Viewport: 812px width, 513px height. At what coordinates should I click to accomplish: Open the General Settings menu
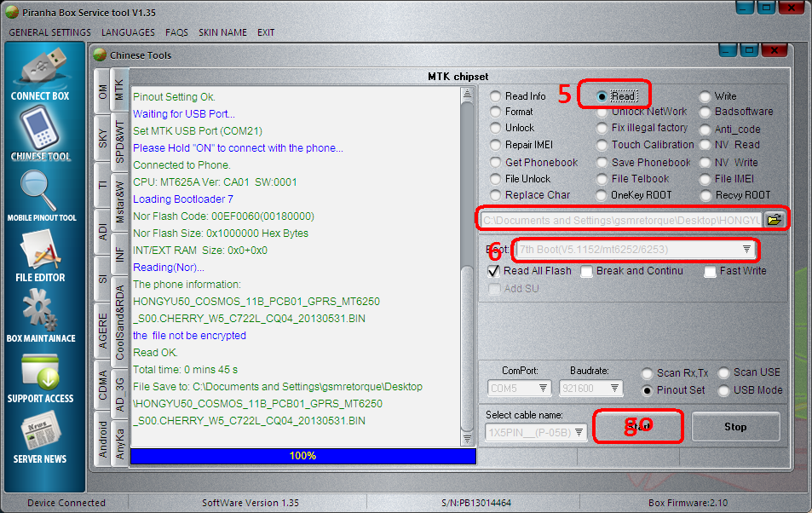[49, 32]
